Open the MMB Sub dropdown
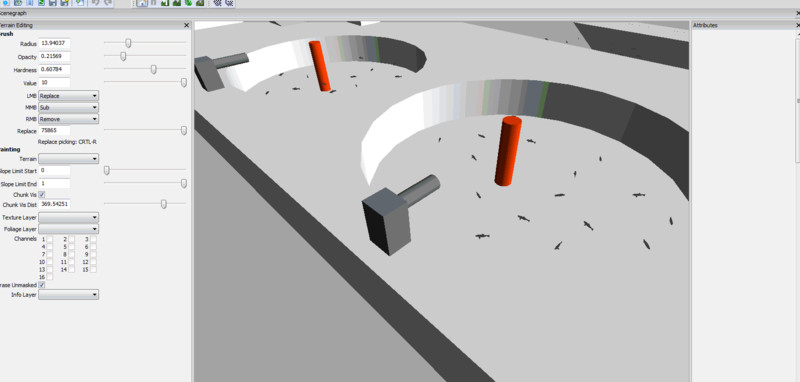This screenshot has height=382, width=800. (x=68, y=108)
